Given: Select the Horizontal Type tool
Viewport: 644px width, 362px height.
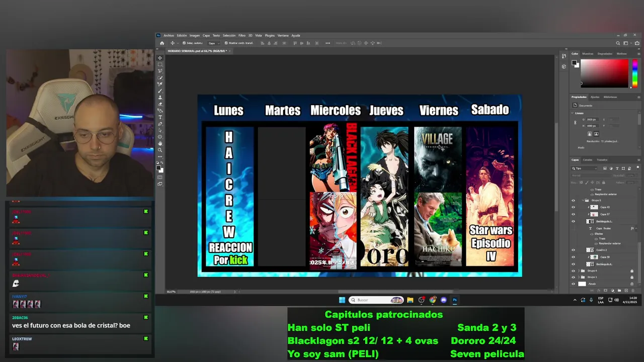Looking at the screenshot, I should pyautogui.click(x=160, y=117).
